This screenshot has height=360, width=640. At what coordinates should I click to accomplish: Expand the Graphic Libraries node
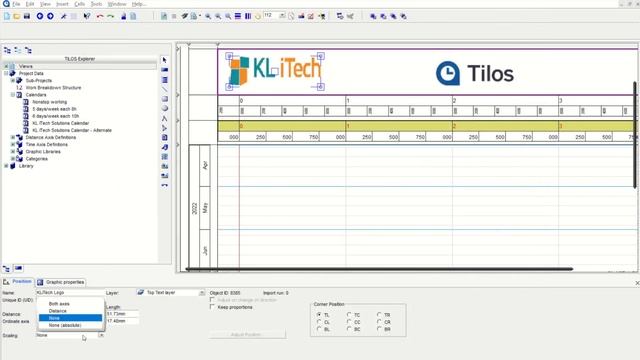tap(13, 151)
